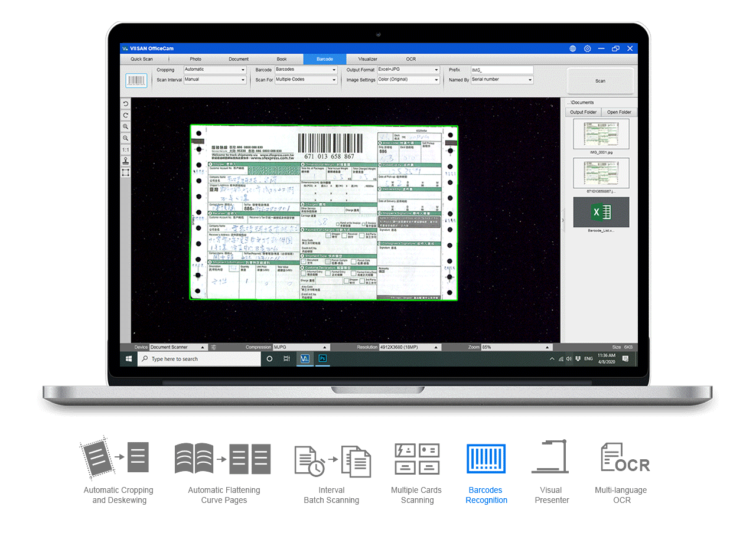The width and height of the screenshot is (756, 536).
Task: Open device settings sliders icon
Action: click(x=214, y=347)
